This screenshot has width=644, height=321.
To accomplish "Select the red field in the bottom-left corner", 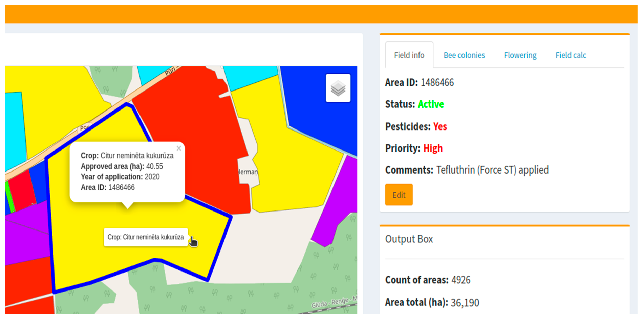I will tap(27, 281).
